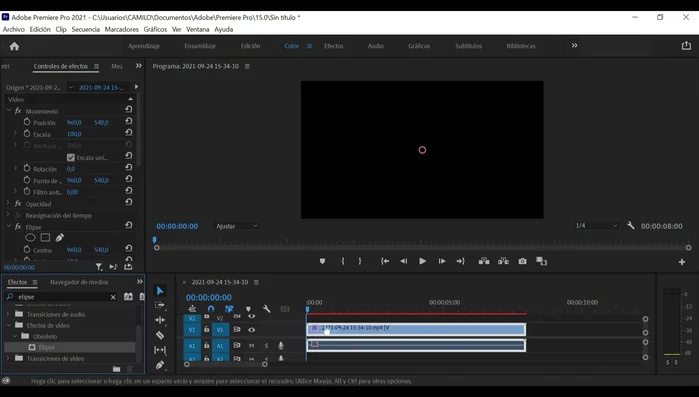Switch to Edición workspace tab
Image resolution: width=699 pixels, height=397 pixels.
pos(250,46)
